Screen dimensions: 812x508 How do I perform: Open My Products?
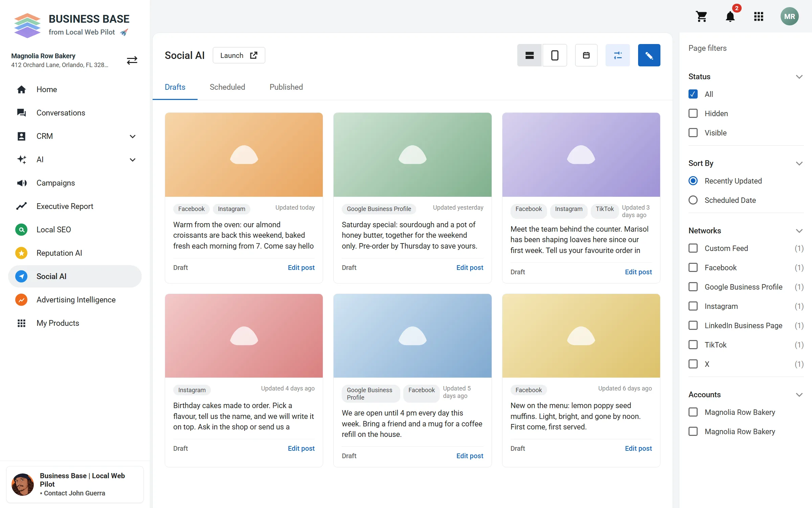point(75,323)
